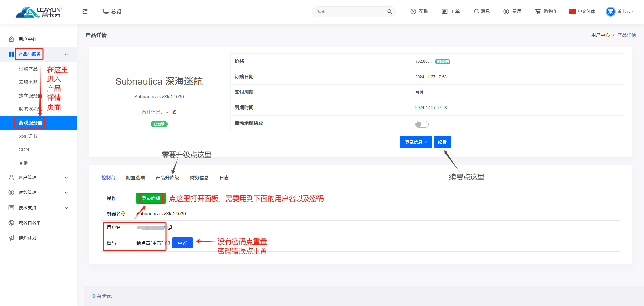This screenshot has height=306, width=644.
Task: Collapse the sidebar menu icon
Action: [x=85, y=11]
